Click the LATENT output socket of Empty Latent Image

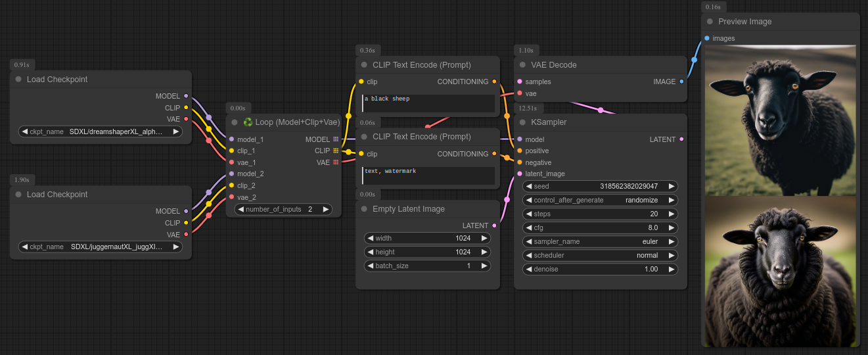[x=494, y=225]
